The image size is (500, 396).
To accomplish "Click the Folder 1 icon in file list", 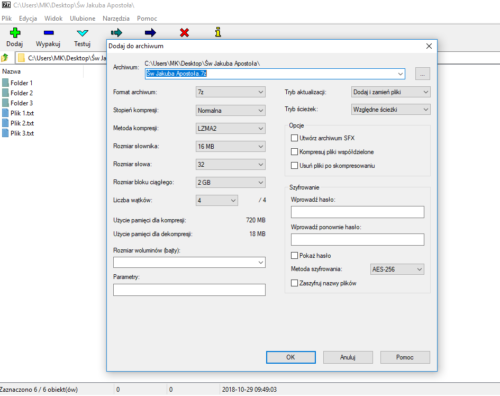I will tap(5, 83).
